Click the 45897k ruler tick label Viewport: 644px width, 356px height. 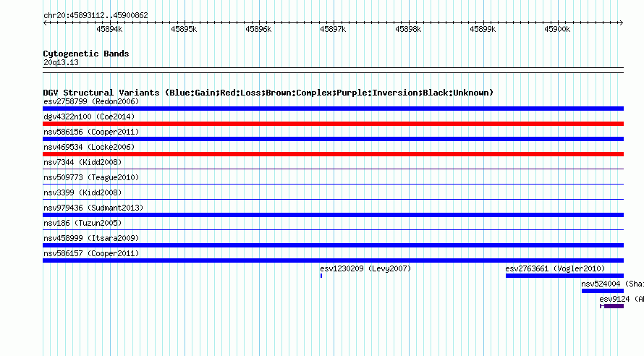(x=333, y=29)
